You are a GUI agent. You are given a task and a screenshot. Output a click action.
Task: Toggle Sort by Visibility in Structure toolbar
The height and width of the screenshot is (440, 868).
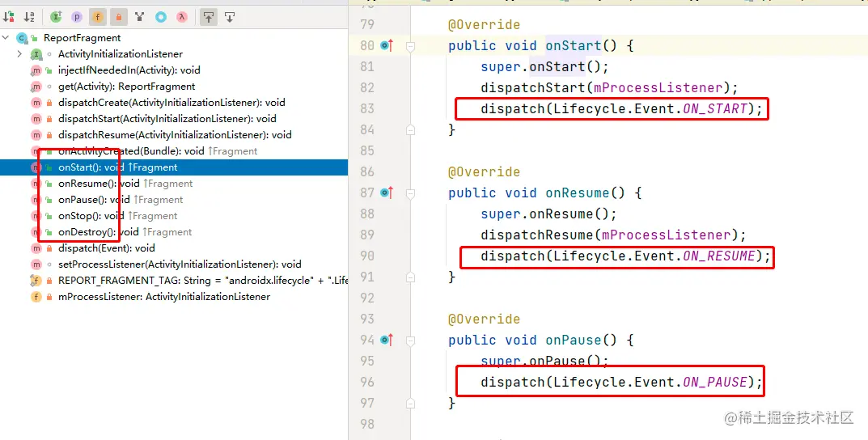point(9,17)
